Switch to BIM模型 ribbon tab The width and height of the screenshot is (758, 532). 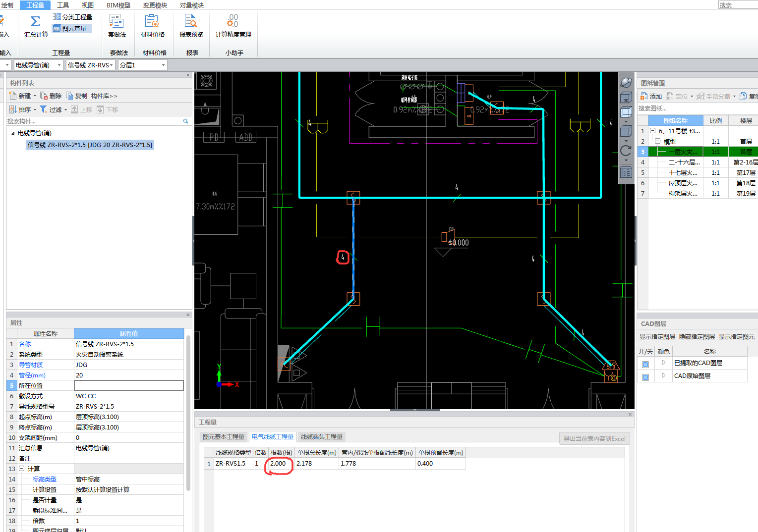[118, 5]
